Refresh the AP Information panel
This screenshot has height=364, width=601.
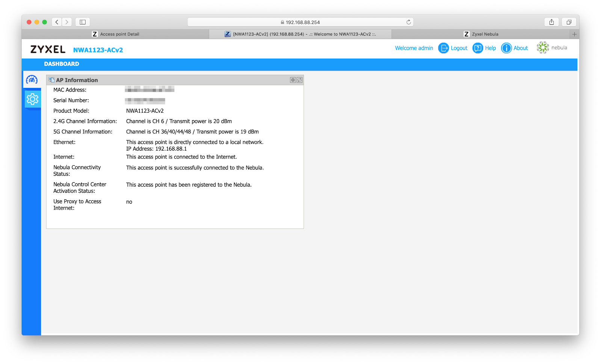[299, 80]
